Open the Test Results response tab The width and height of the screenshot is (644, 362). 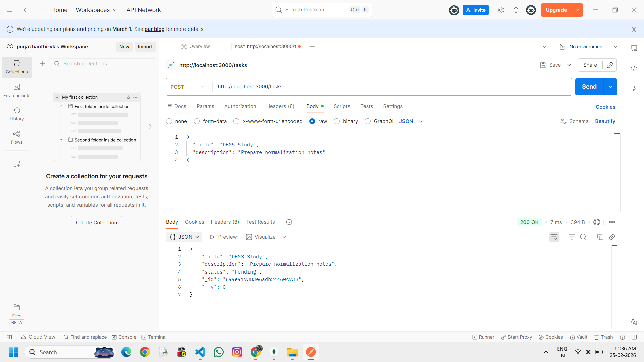(x=260, y=222)
